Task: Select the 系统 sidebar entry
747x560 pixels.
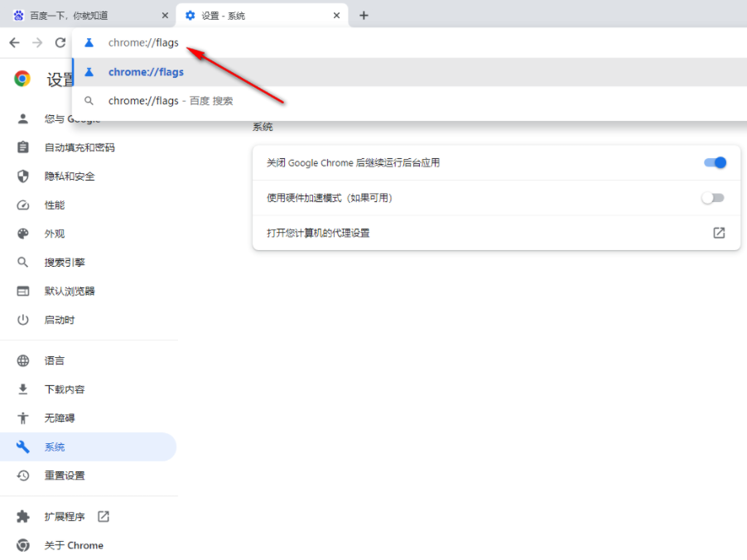Action: click(88, 447)
